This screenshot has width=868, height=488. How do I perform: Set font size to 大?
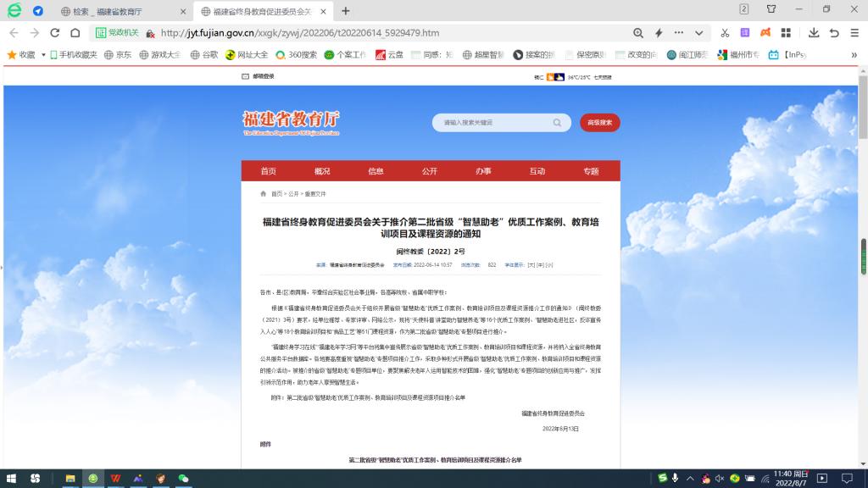[x=531, y=265]
